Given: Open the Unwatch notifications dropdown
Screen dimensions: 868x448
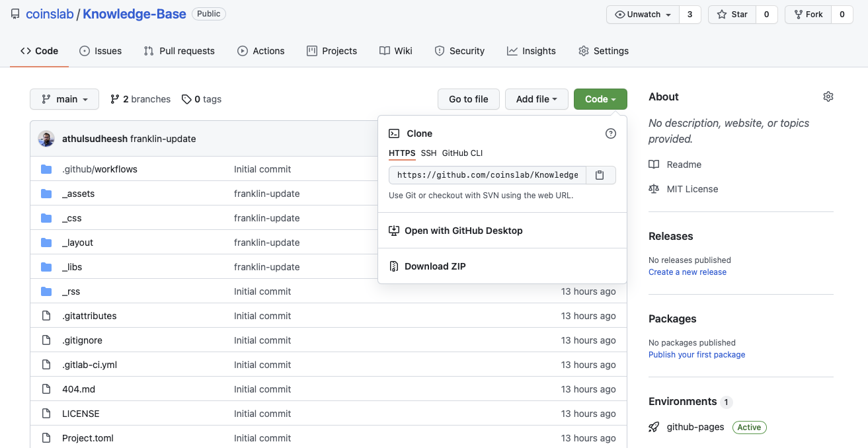Looking at the screenshot, I should 643,15.
